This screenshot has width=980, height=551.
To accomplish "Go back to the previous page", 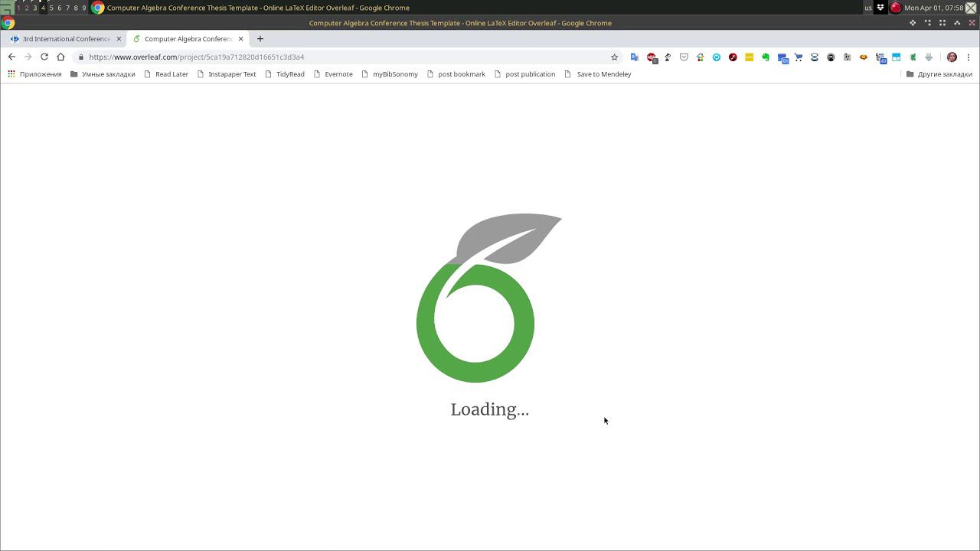I will tap(11, 57).
